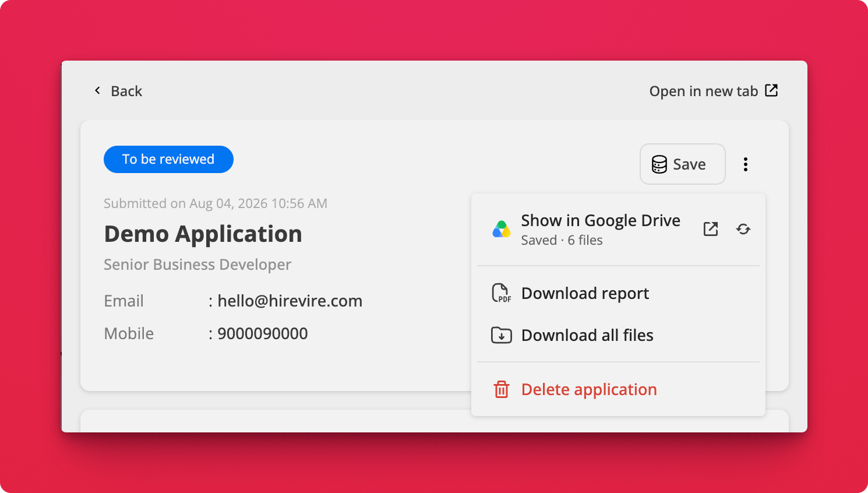Viewport: 868px width, 493px height.
Task: Click mobile number 9000090000
Action: pos(262,333)
